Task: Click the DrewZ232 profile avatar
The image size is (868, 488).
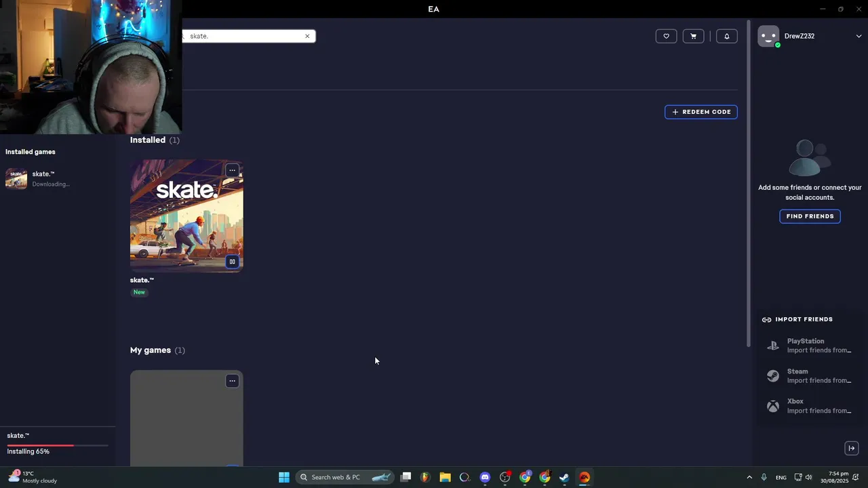Action: [768, 36]
